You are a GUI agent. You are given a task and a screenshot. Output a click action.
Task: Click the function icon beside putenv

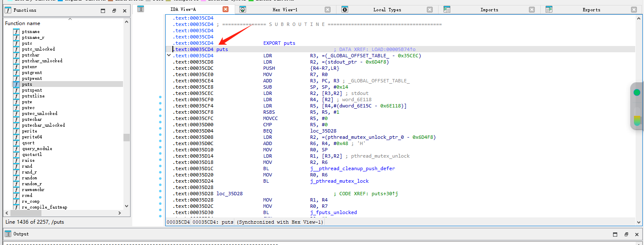click(x=16, y=67)
